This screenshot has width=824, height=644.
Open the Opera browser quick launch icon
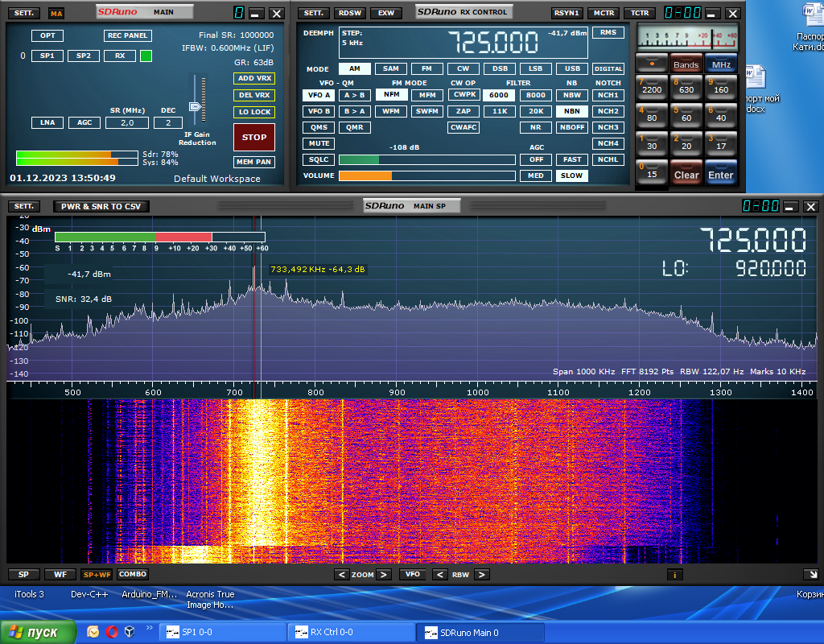coord(111,631)
